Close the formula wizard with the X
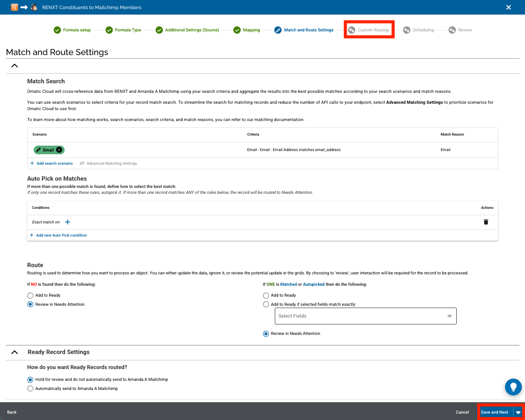Viewport: 525px width, 420px height. click(508, 7)
